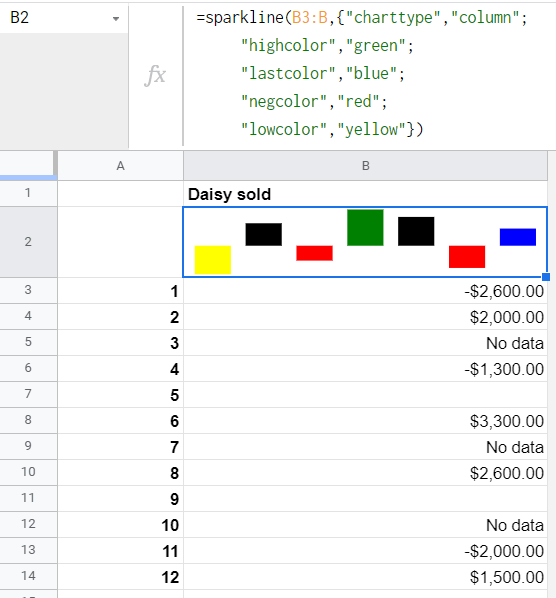Select row header 6
This screenshot has height=598, width=556.
point(28,368)
